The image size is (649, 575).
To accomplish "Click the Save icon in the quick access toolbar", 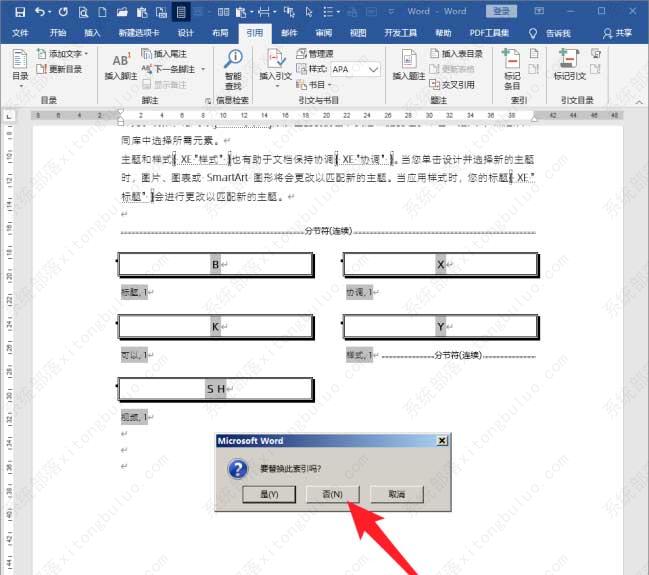I will (x=15, y=12).
